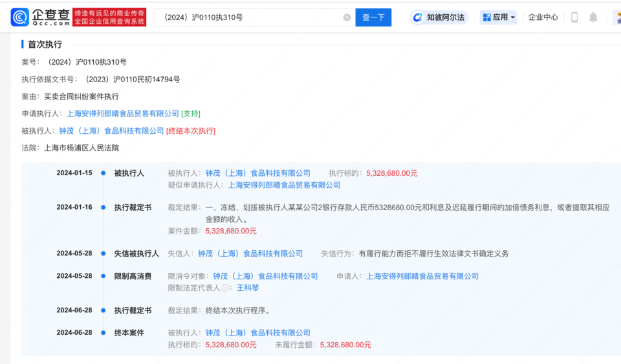Image resolution: width=621 pixels, height=364 pixels.
Task: Open the Qcc.com logo homepage
Action: click(40, 17)
